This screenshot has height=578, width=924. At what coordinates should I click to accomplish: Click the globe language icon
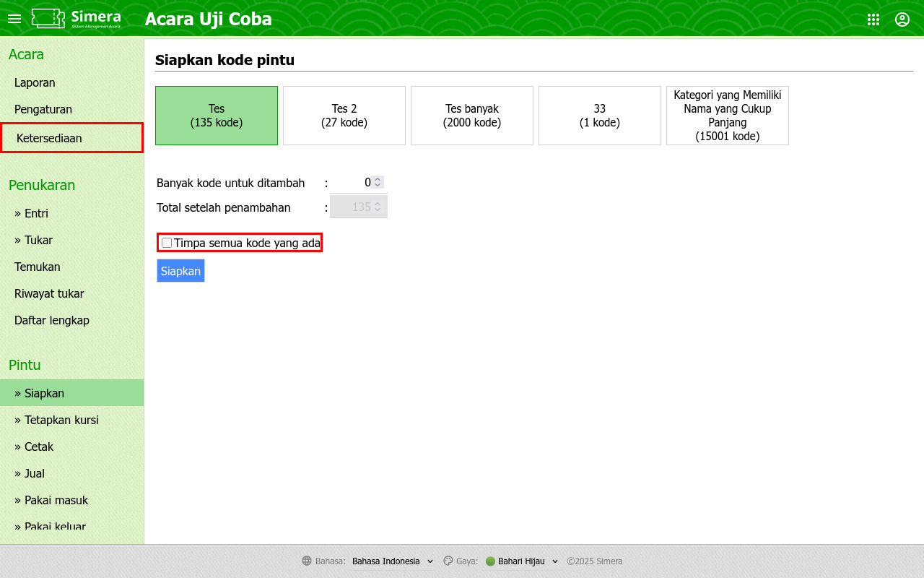point(307,561)
